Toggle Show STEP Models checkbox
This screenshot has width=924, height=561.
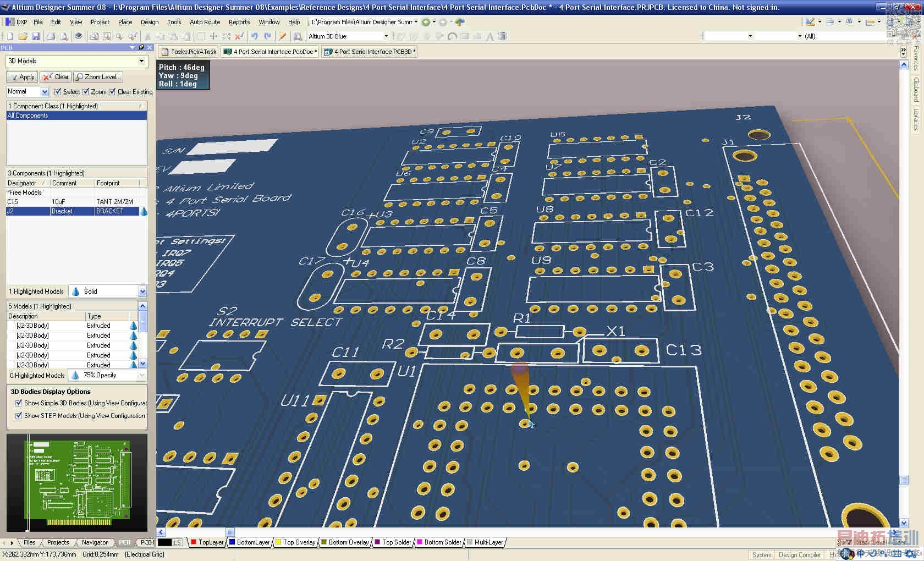19,416
